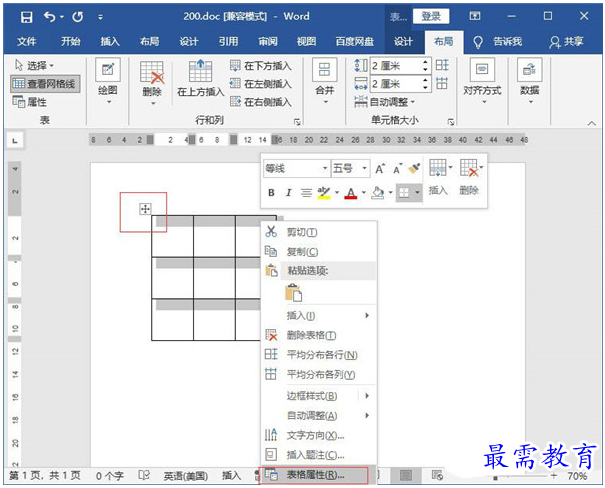605x488 pixels.
Task: Click 在左侧插入 insert column left
Action: [260, 84]
